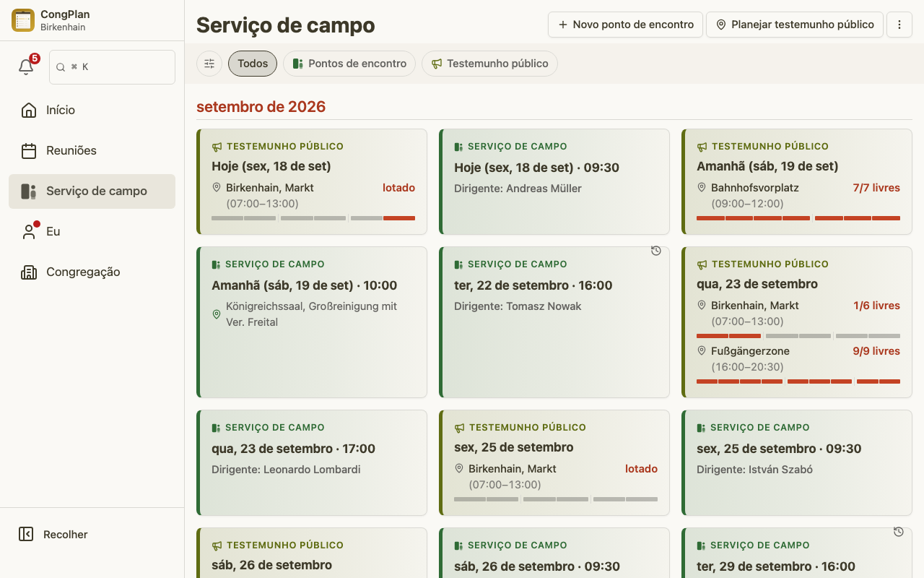Click location pin beside Fußgängerzone
The height and width of the screenshot is (578, 924).
click(x=701, y=350)
